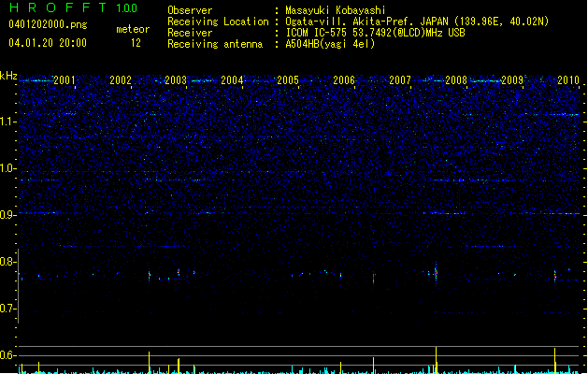Click the 2009 time marker
588x374 pixels.
pyautogui.click(x=512, y=80)
